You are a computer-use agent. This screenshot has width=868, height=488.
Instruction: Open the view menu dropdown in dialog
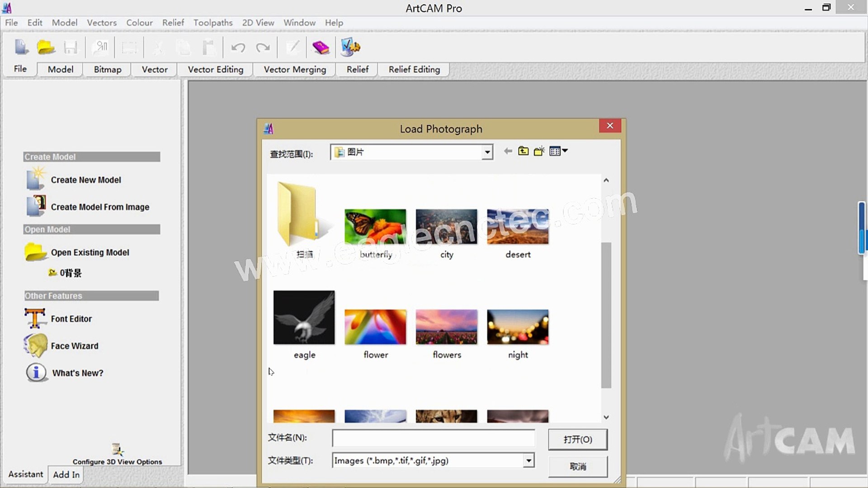tap(559, 151)
